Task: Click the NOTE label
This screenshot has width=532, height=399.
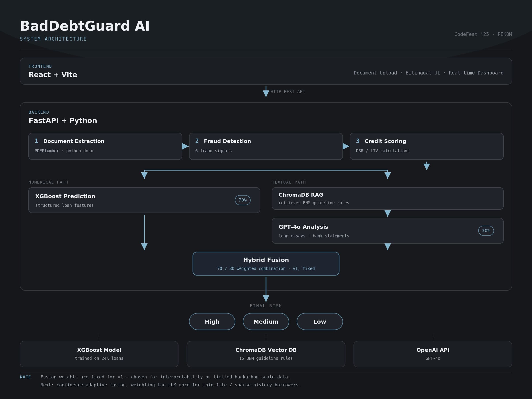Action: pyautogui.click(x=25, y=377)
